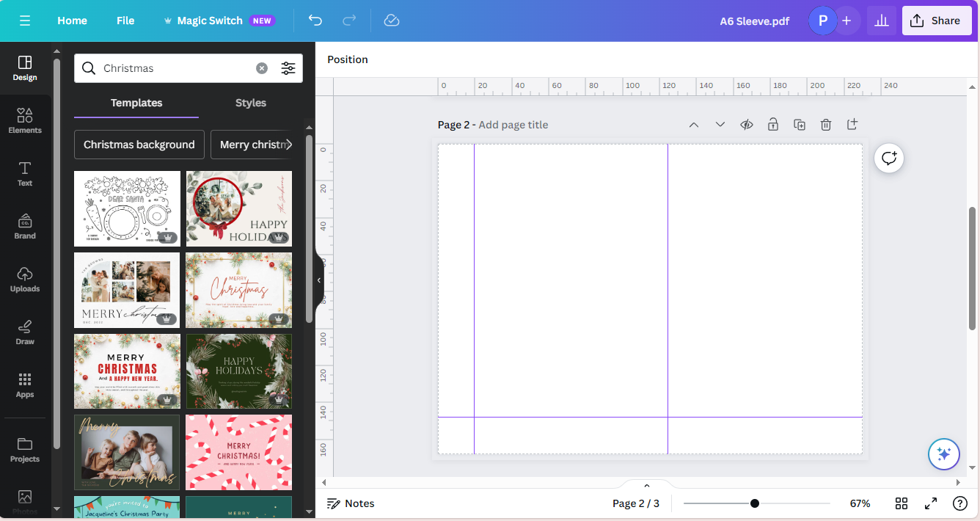Go to Home
Screen dimensions: 980x521
pos(72,21)
